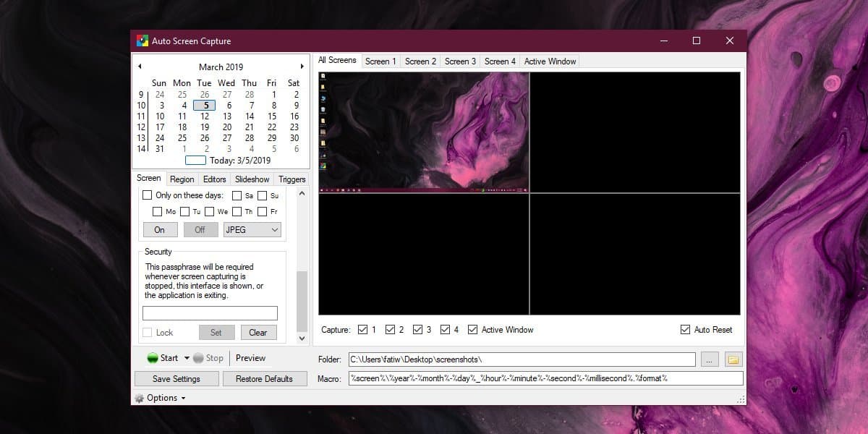The image size is (868, 434).
Task: Switch to the Screen 3 tab
Action: click(x=460, y=61)
